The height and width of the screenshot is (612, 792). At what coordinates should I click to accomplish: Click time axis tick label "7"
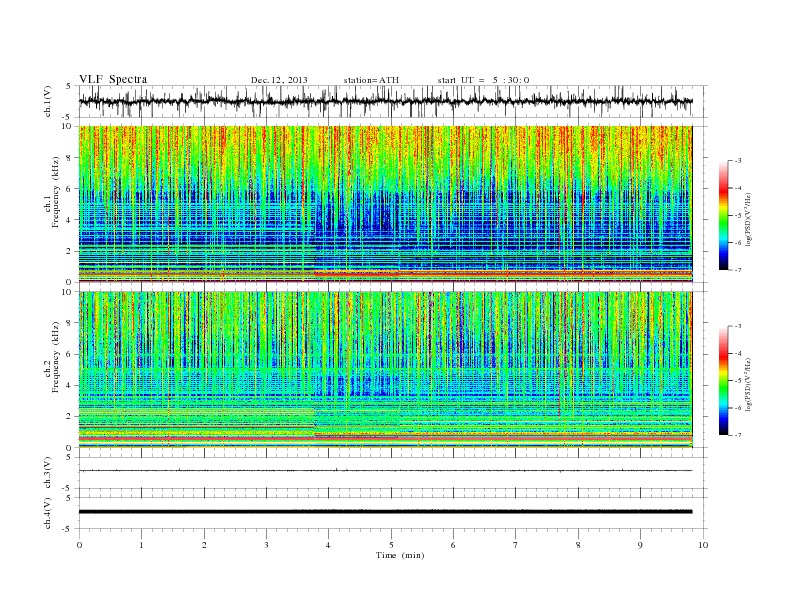pos(516,545)
